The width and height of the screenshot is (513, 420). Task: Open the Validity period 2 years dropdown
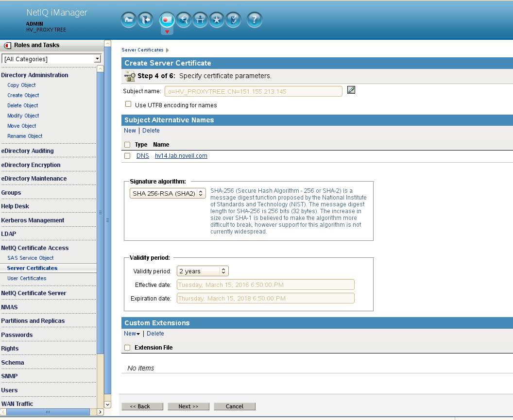(203, 271)
